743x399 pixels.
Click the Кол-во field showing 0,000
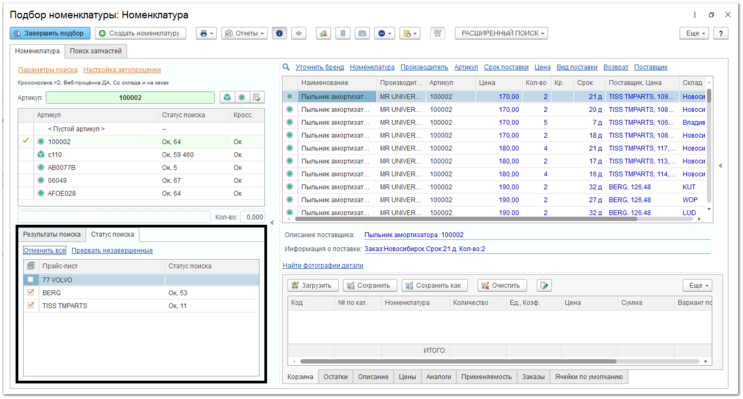pos(253,217)
